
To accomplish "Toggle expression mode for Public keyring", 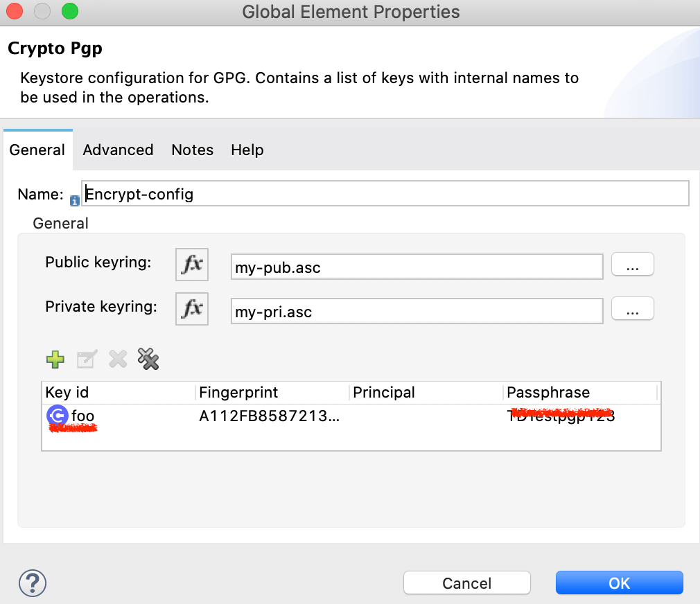I will tap(191, 264).
